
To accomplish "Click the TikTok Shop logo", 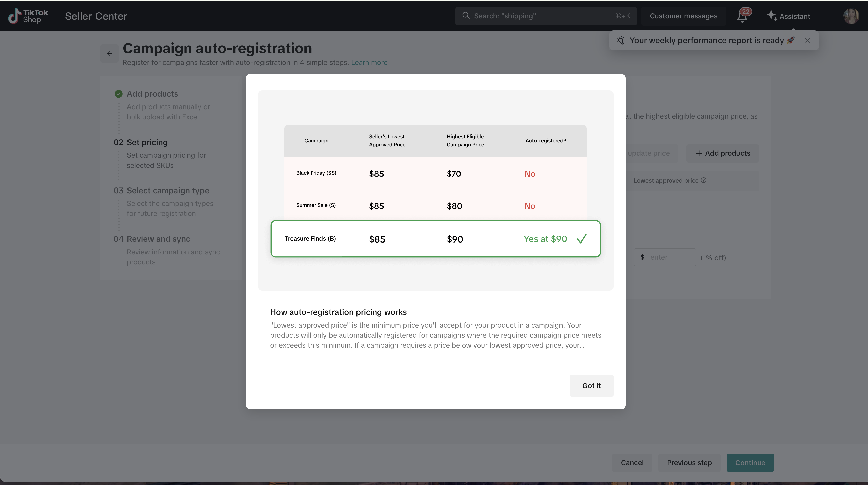I will tap(28, 16).
